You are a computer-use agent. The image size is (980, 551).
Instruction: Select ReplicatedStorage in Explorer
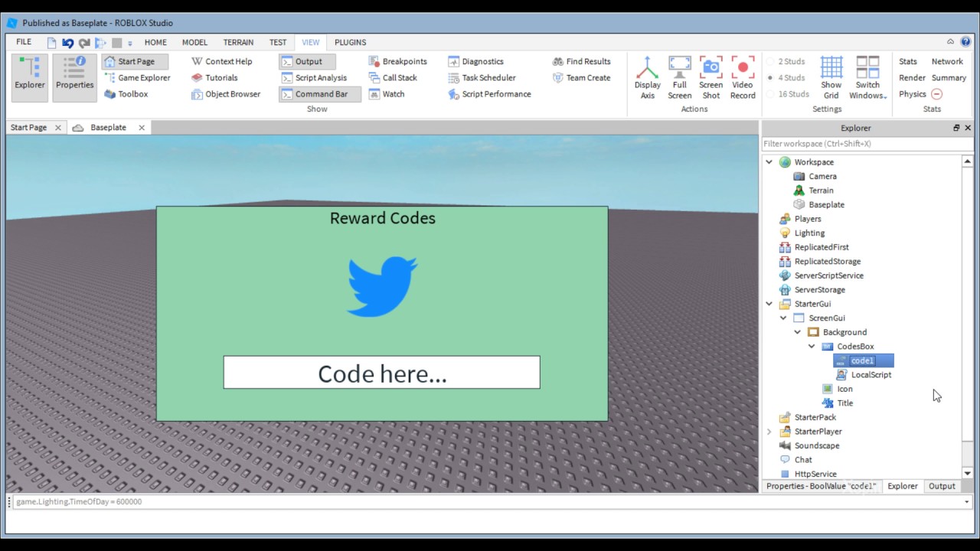827,261
